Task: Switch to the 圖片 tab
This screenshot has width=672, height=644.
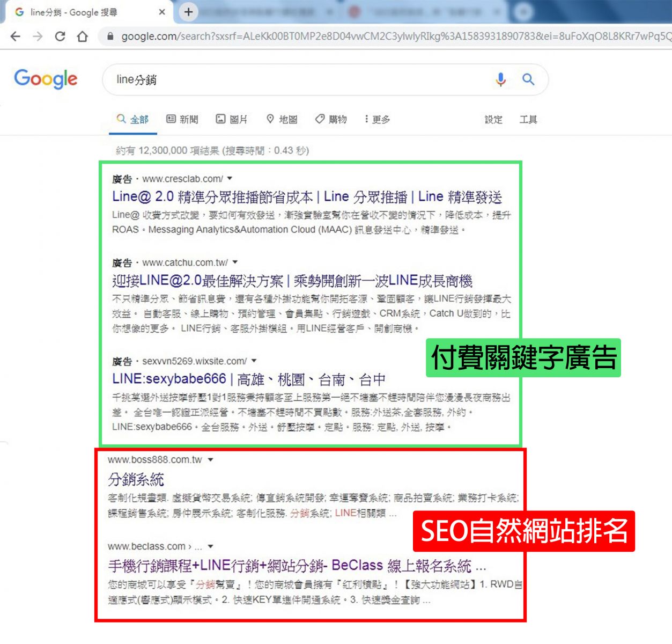Action: tap(232, 119)
